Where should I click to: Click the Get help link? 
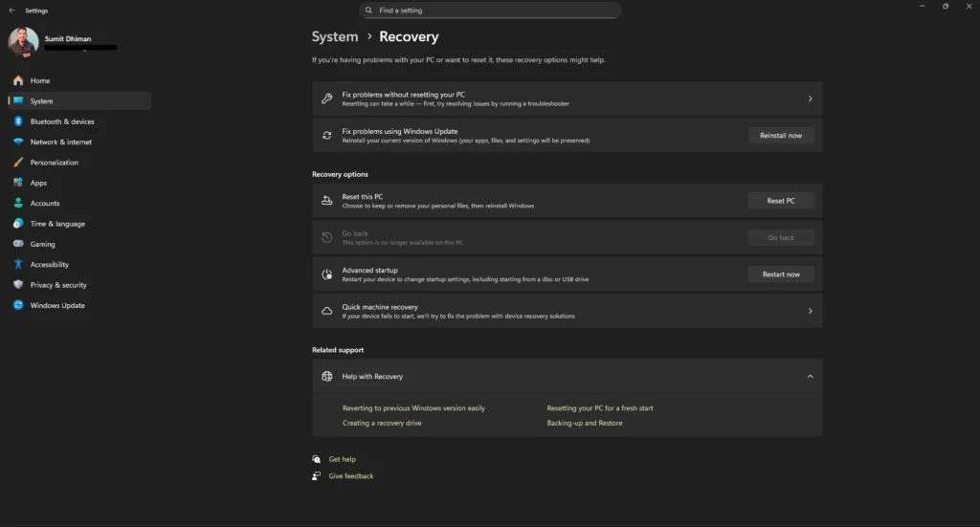342,459
